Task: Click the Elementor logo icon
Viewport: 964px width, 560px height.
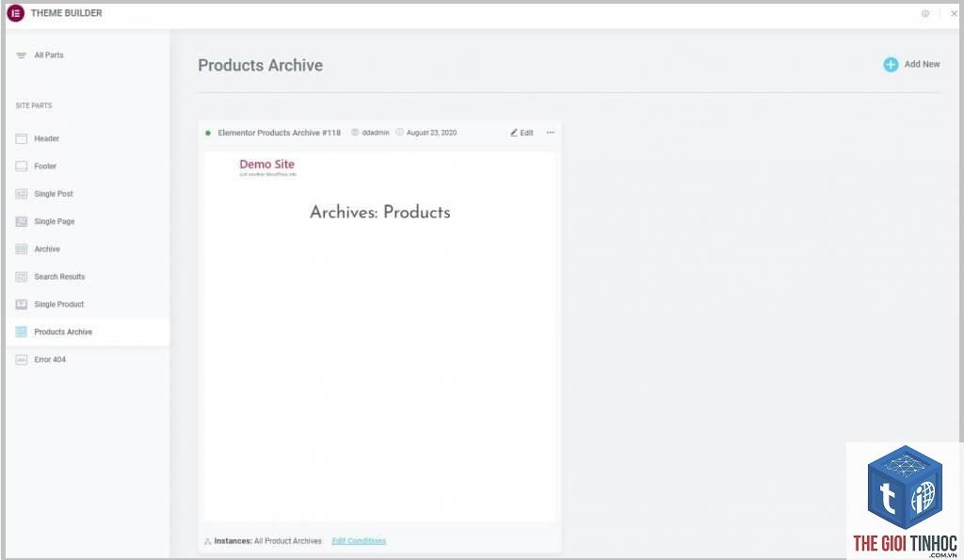Action: (15, 13)
